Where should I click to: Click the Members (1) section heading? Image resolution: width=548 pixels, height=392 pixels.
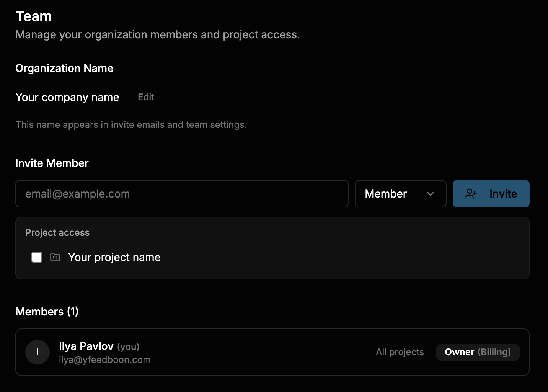47,311
